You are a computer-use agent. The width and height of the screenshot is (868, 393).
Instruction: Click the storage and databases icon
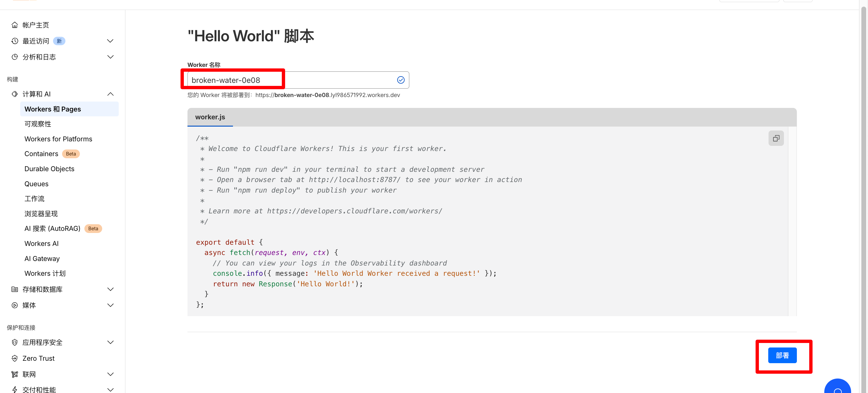pos(14,289)
